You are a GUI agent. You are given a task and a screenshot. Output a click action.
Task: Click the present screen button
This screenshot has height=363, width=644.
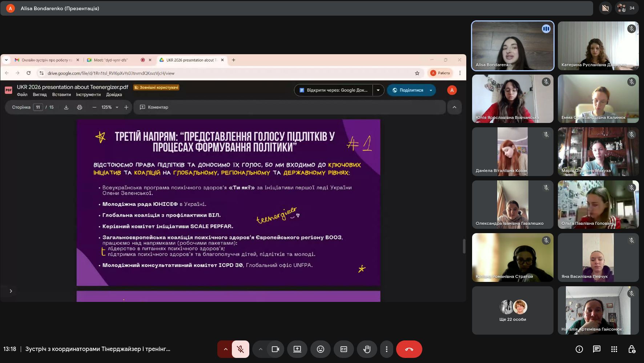coord(297,349)
